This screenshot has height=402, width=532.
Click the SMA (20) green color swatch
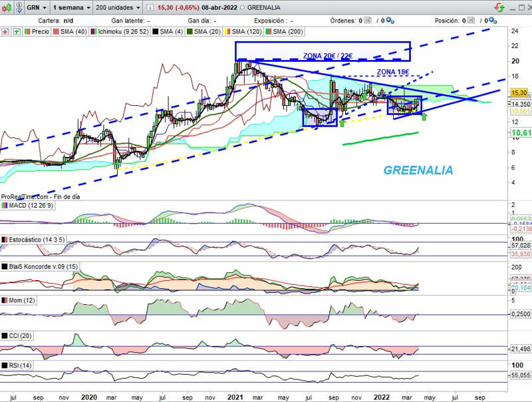coord(190,31)
